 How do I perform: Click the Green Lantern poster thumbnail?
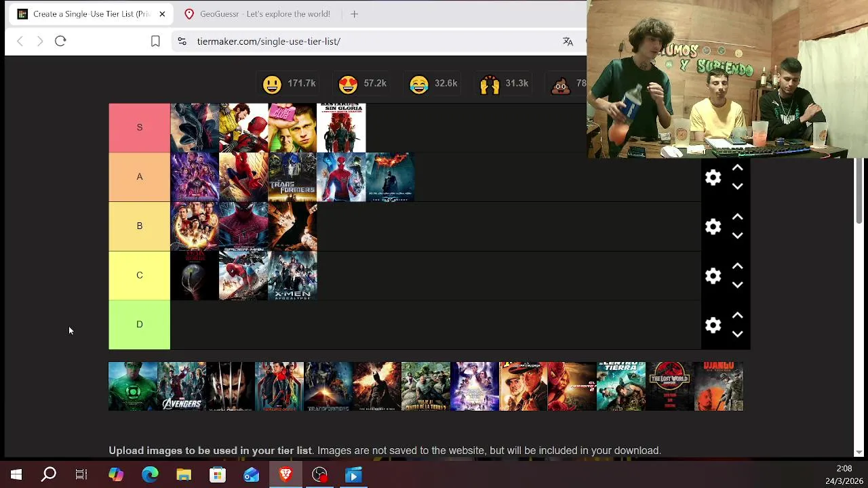click(x=133, y=386)
